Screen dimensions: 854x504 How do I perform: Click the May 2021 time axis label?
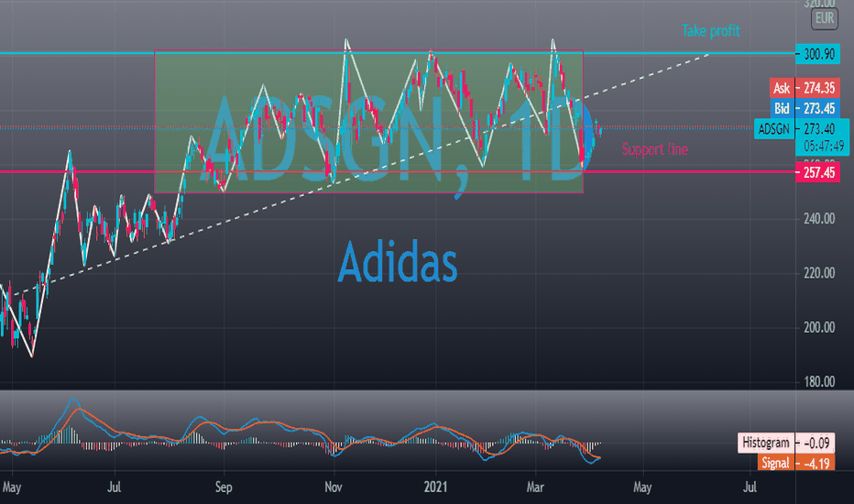(x=642, y=488)
